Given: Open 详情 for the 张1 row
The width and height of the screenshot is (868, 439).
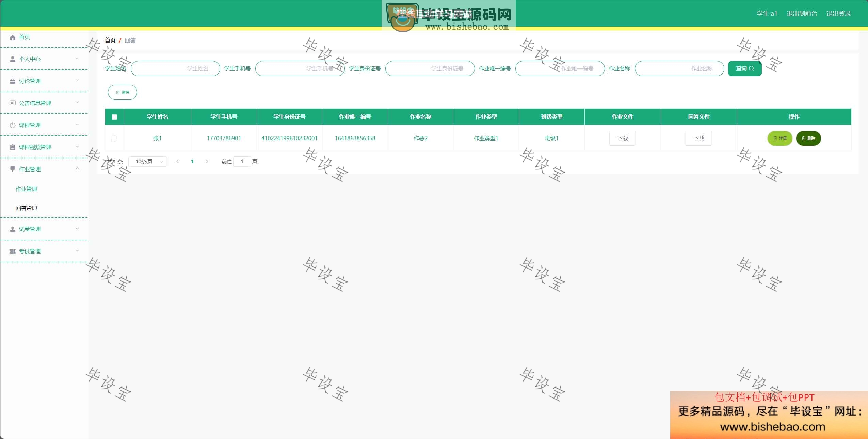Looking at the screenshot, I should 780,138.
